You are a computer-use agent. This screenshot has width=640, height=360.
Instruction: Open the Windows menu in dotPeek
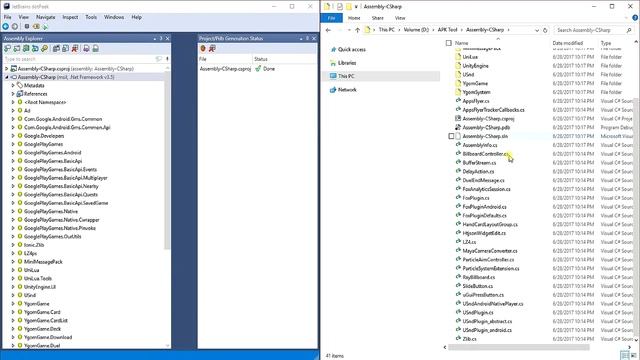coord(114,17)
